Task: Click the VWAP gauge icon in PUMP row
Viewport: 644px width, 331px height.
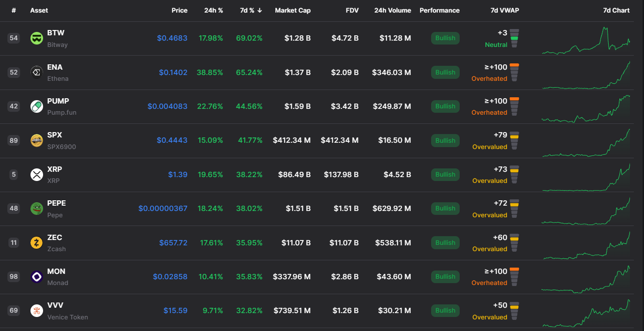Action: (x=514, y=106)
